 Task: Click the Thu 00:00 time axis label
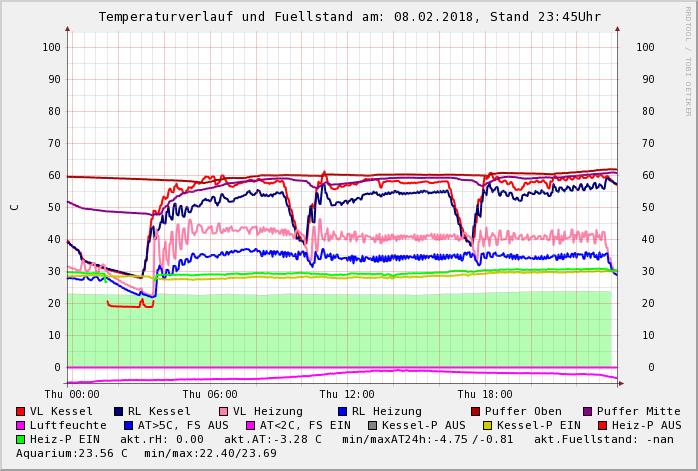click(72, 394)
